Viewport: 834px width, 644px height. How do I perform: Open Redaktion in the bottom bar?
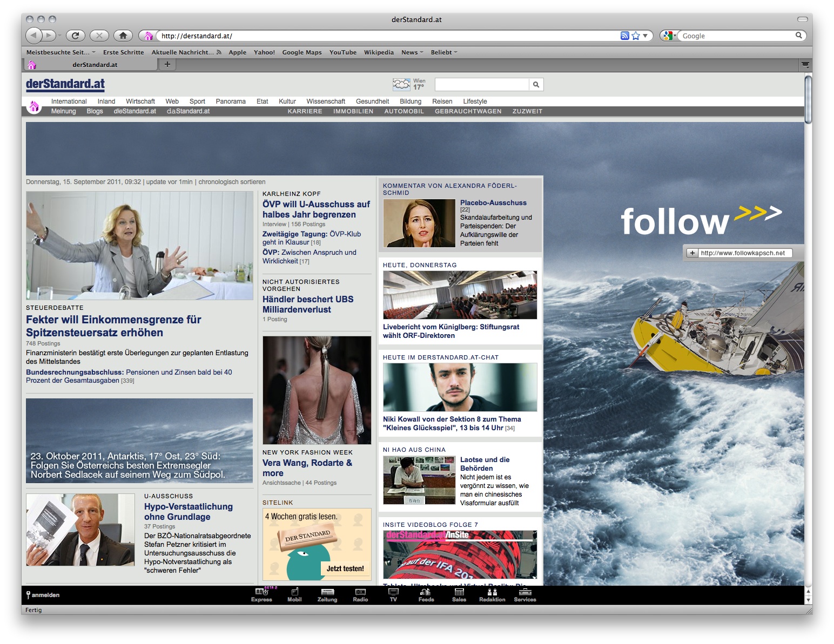click(492, 595)
